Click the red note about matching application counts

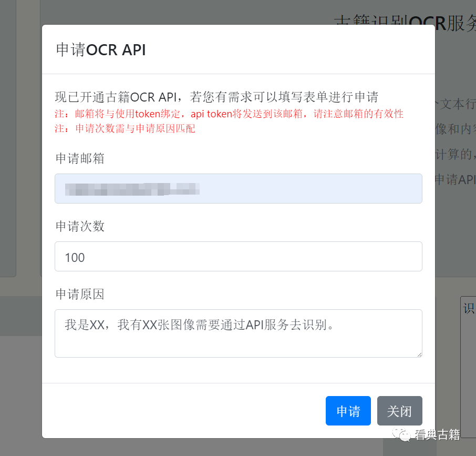pyautogui.click(x=126, y=128)
